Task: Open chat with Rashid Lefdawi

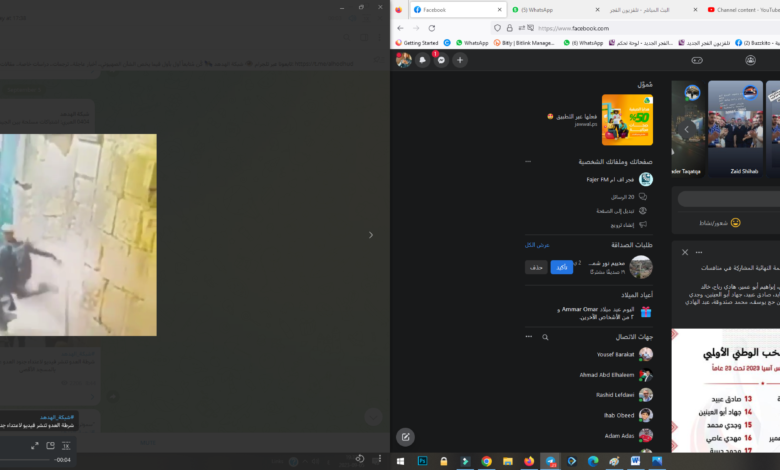Action: pos(624,395)
